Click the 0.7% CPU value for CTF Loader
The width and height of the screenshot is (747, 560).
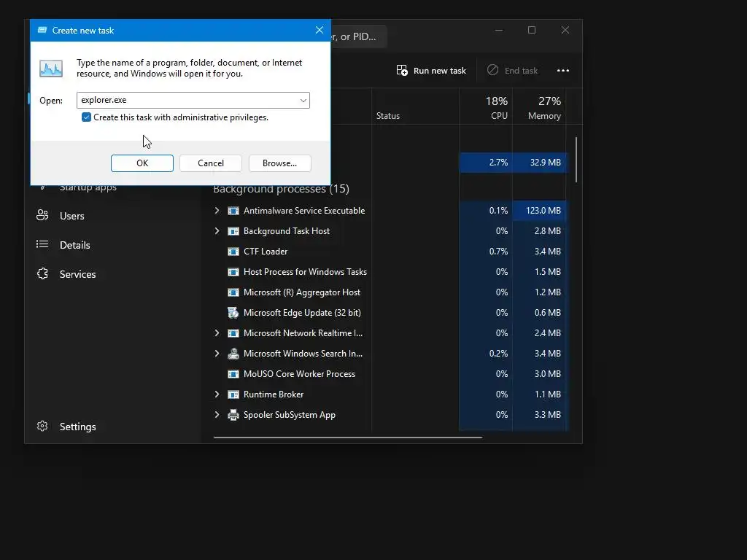(x=498, y=252)
